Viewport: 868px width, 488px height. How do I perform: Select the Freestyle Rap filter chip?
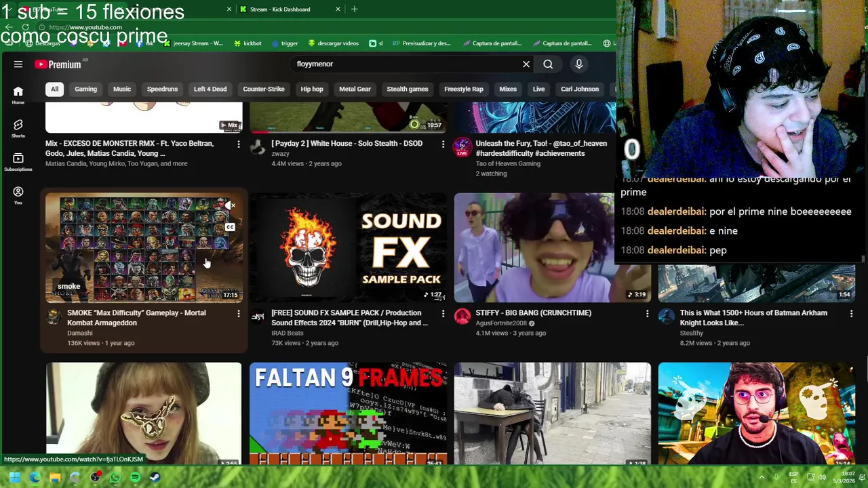point(464,89)
